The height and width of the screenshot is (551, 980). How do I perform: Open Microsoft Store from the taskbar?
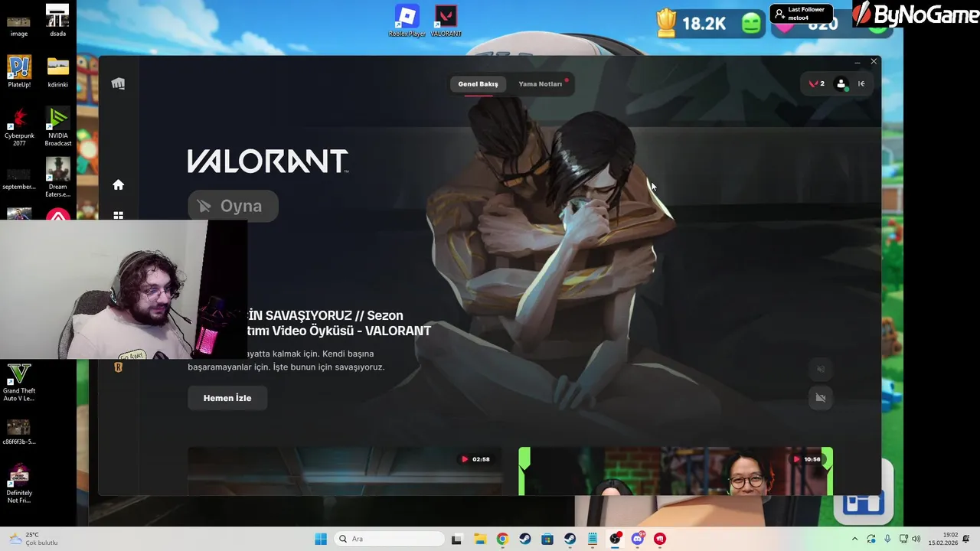(x=547, y=539)
